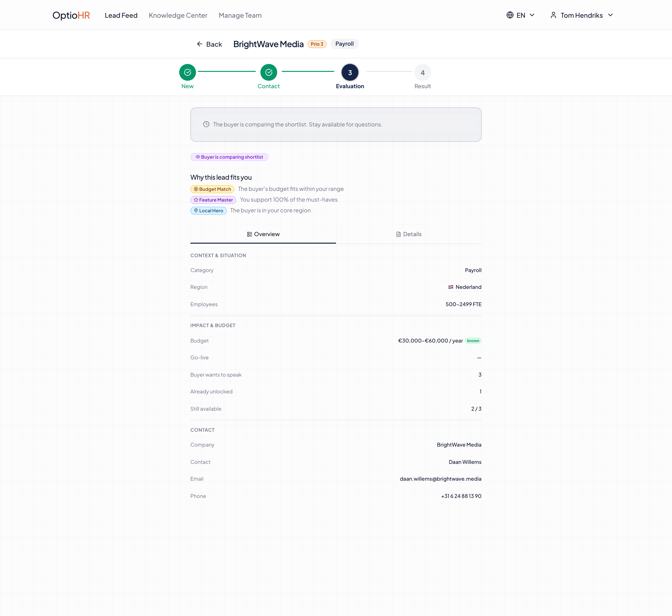Click the Evaluation step label
This screenshot has width=672, height=616.
(350, 86)
